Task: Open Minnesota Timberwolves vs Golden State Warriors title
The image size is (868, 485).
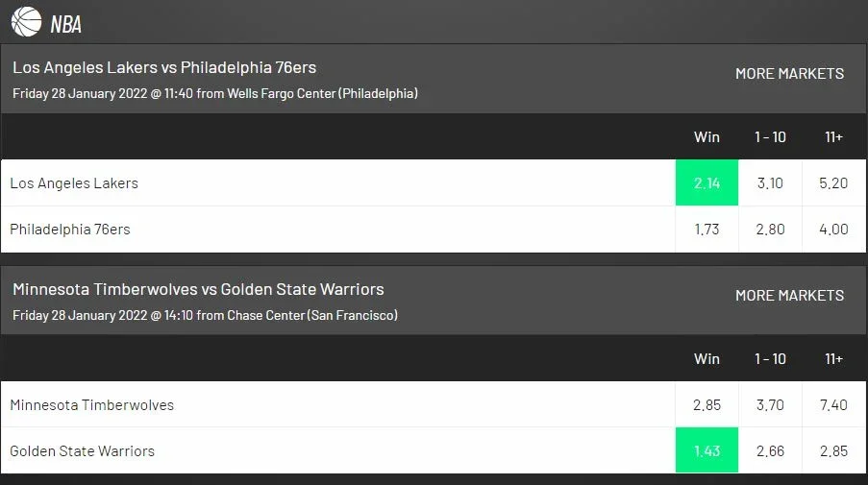Action: [x=198, y=289]
